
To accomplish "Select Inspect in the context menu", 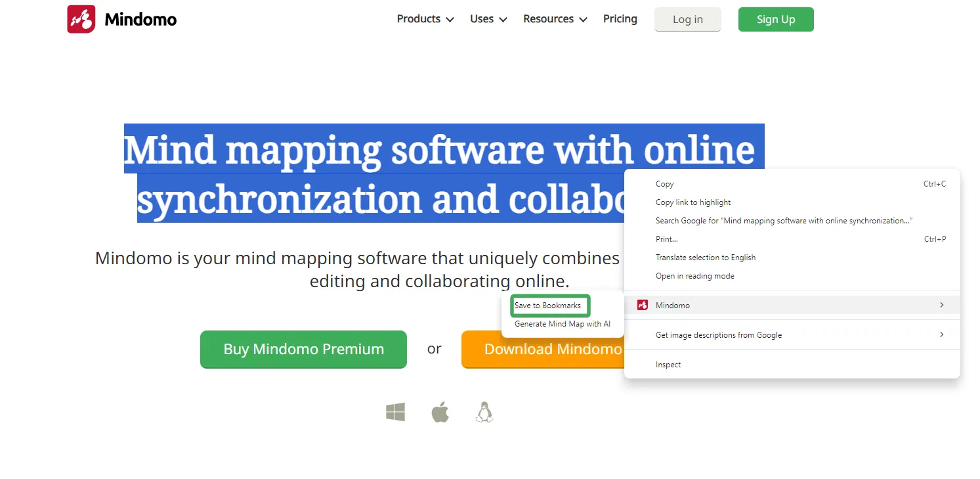I will tap(792, 365).
